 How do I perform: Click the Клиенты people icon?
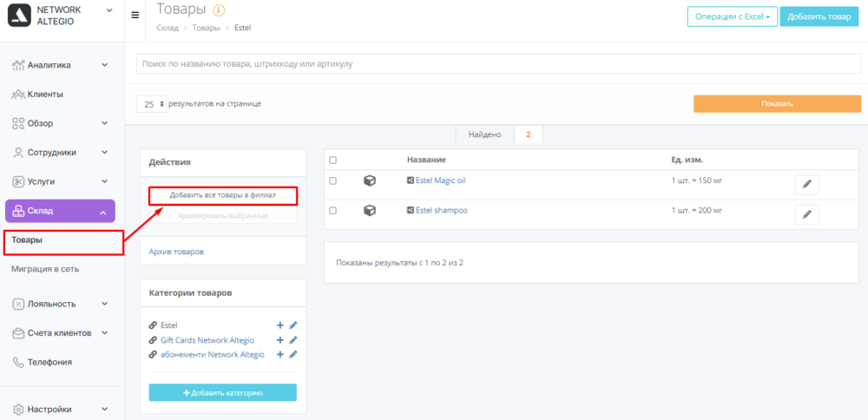[18, 95]
